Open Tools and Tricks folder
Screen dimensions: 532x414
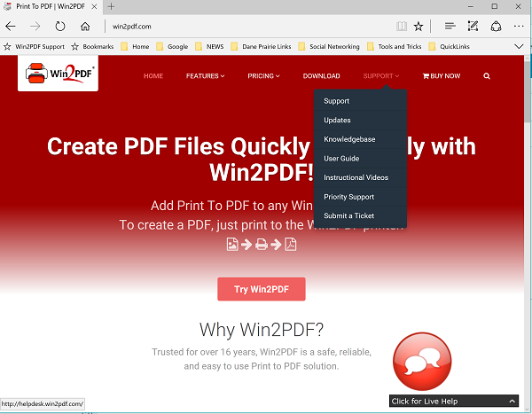(395, 46)
